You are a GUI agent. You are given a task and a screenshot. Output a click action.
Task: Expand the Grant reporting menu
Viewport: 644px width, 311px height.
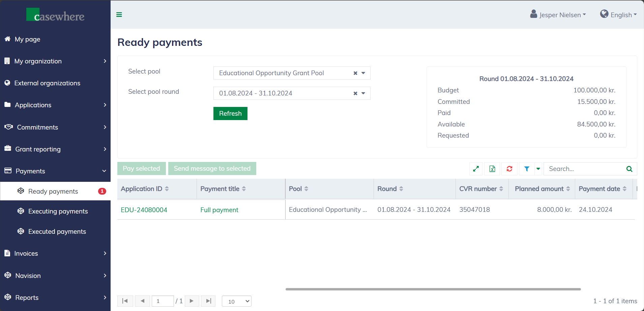click(x=55, y=149)
